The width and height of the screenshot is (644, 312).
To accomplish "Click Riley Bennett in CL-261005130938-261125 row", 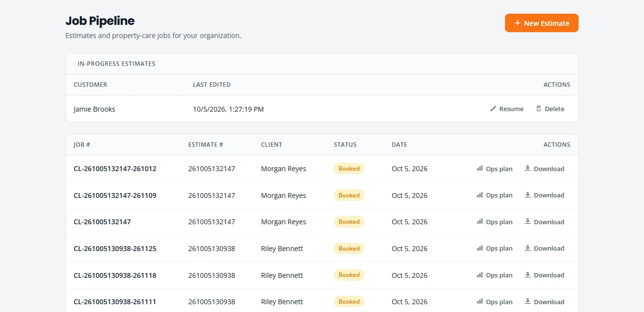I will tap(282, 248).
